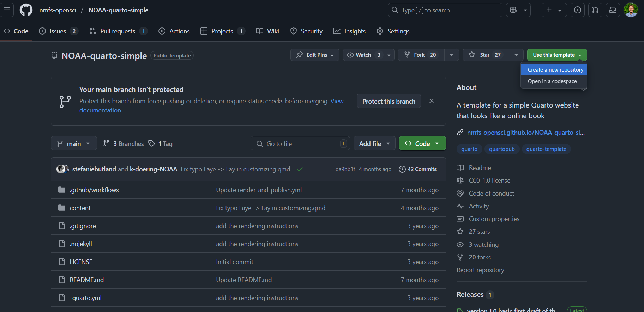Viewport: 644px width, 312px height.
Task: Click the tag icon next to 1 Tag
Action: pyautogui.click(x=152, y=143)
